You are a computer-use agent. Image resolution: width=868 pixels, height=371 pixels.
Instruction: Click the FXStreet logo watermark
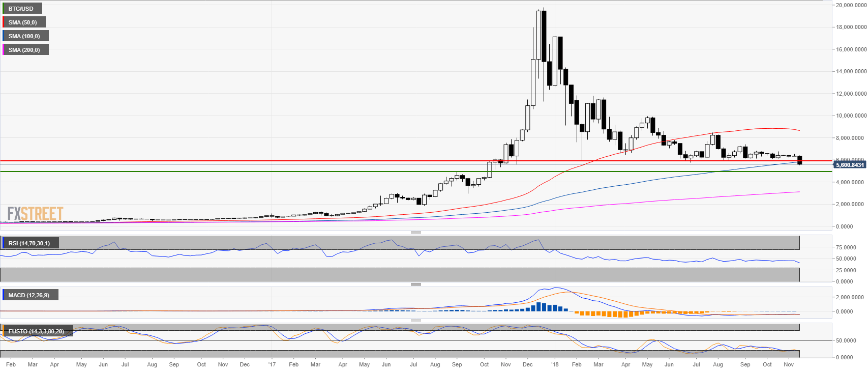tap(35, 214)
